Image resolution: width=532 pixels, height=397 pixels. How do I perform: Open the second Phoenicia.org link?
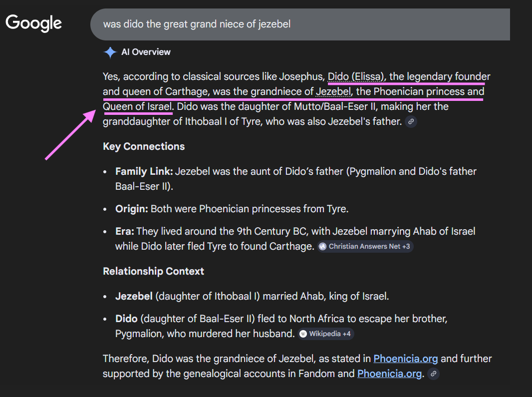[x=389, y=374]
